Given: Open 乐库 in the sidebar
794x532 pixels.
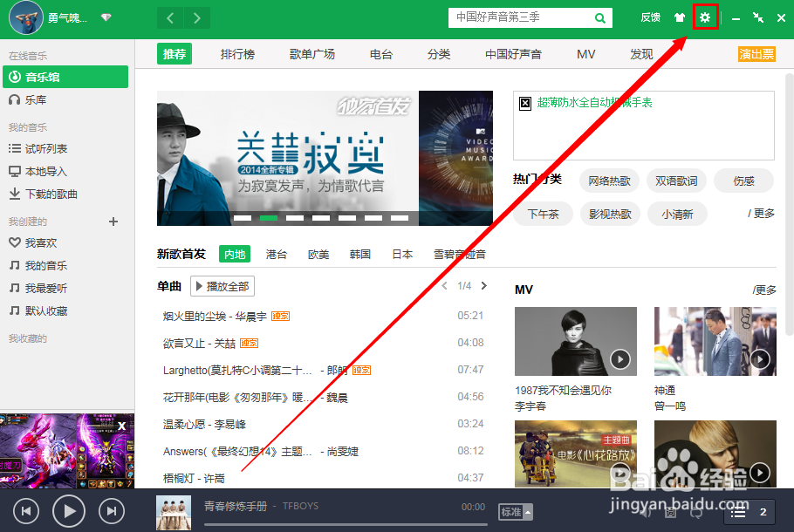Looking at the screenshot, I should [36, 100].
